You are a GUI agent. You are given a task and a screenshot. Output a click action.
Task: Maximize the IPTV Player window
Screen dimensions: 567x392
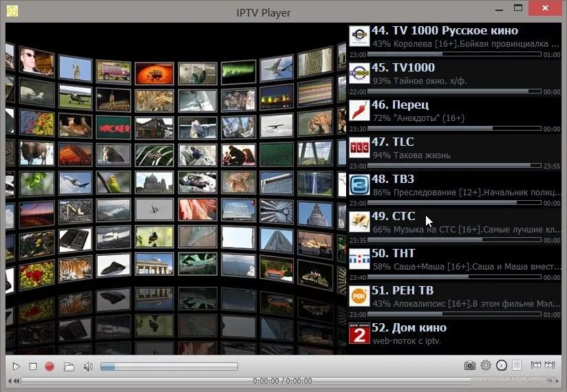518,8
